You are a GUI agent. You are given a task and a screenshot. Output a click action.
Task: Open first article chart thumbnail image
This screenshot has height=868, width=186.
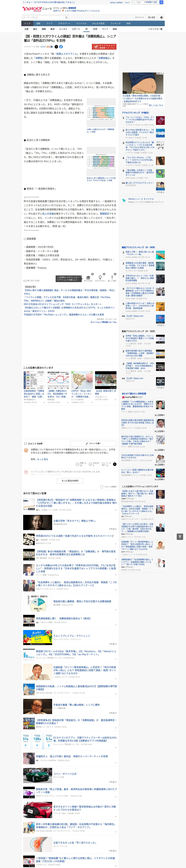(x=101, y=113)
